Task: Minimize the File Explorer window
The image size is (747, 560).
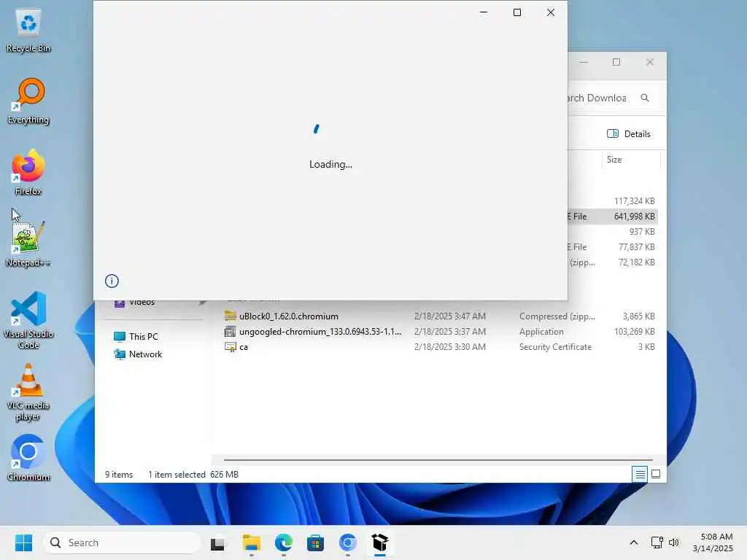Action: 584,62
